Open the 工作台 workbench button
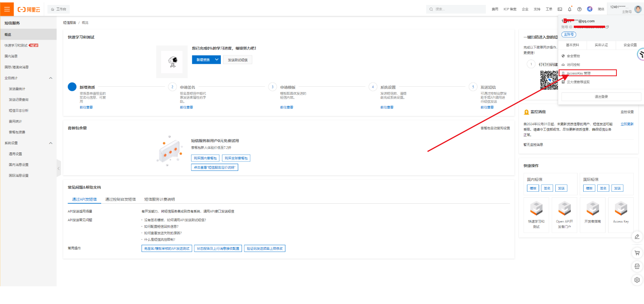 [x=59, y=9]
